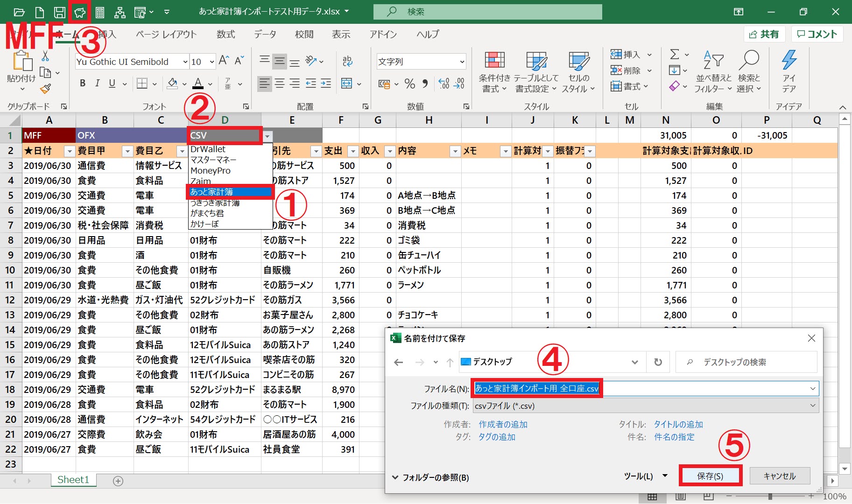Click the scissors cut icon
The width and height of the screenshot is (852, 504).
pyautogui.click(x=45, y=56)
